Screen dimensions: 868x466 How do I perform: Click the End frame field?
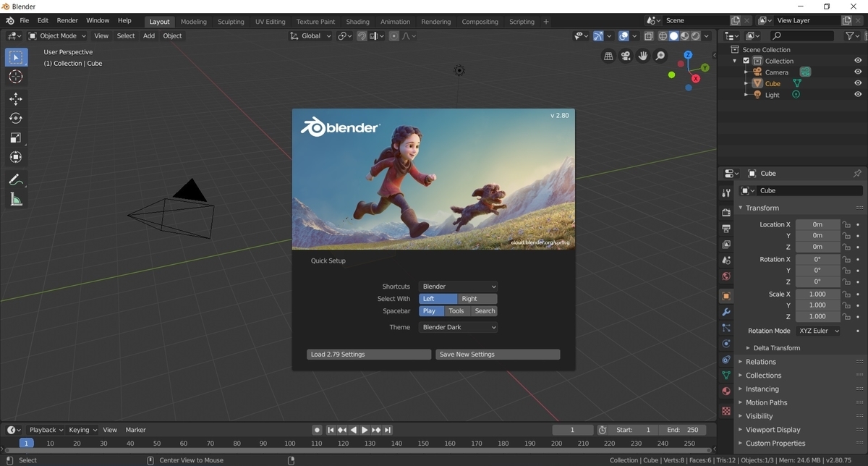point(684,430)
